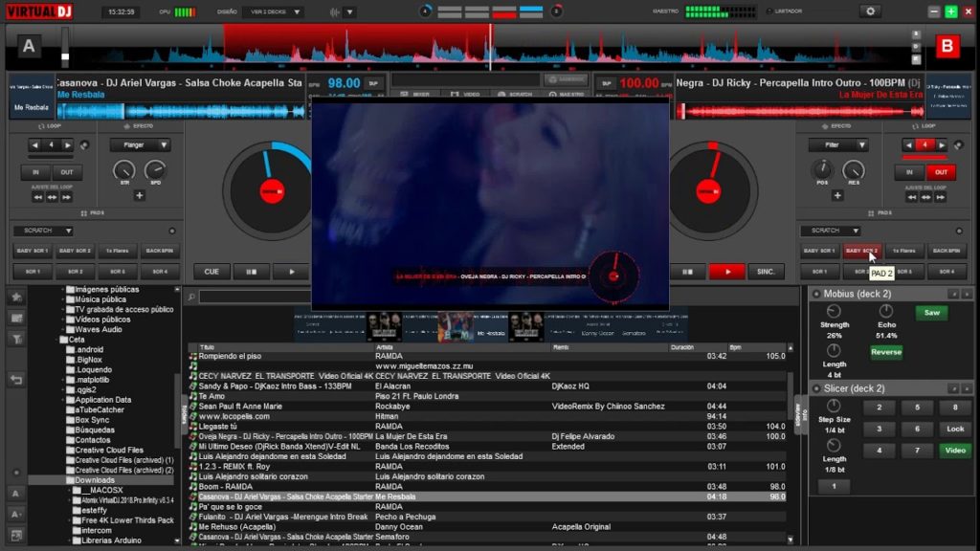Open favorites star icon in browser sidebar
980x551 pixels.
point(17,298)
